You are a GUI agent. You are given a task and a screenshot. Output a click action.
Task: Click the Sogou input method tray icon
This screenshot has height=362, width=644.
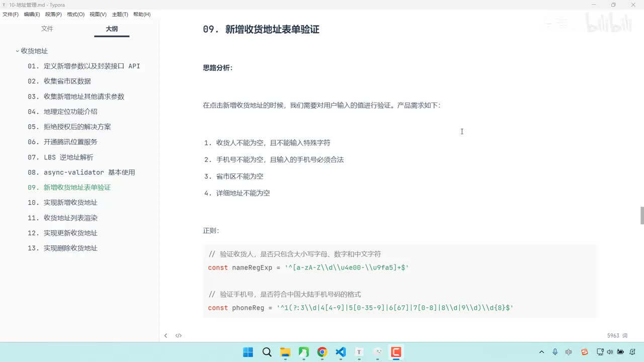point(584,352)
